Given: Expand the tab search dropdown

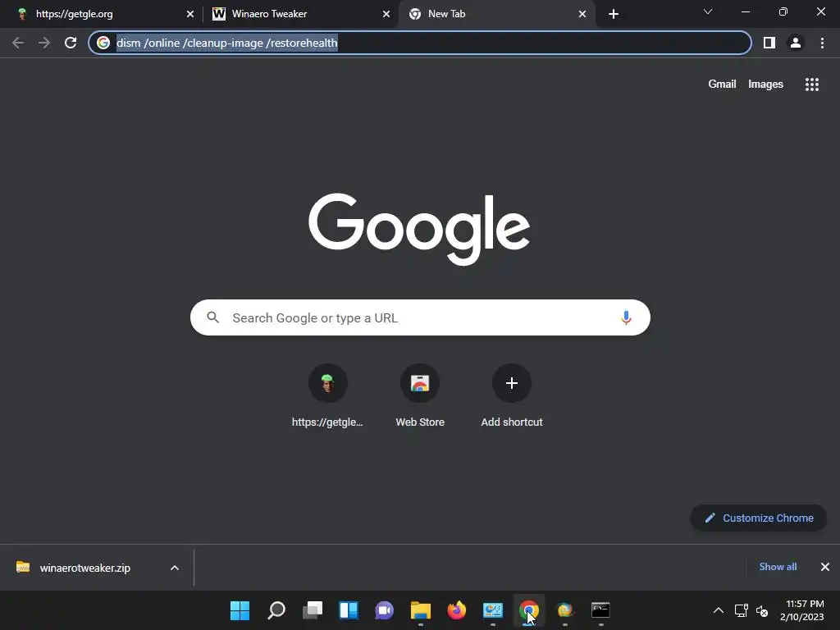Looking at the screenshot, I should point(708,11).
